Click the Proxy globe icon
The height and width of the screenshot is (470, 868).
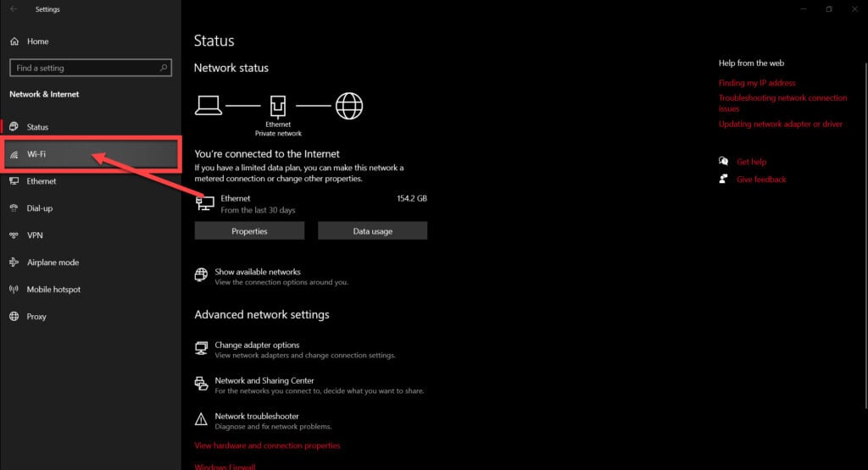point(14,316)
